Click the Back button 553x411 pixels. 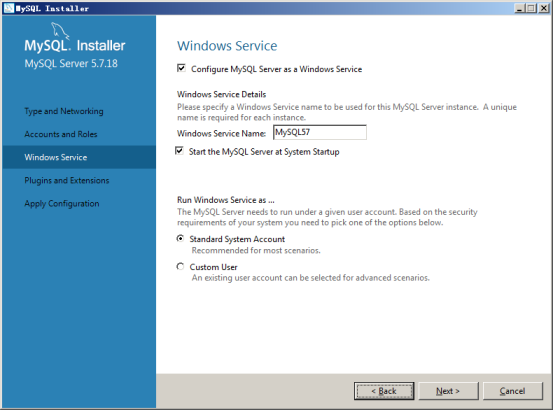384,391
